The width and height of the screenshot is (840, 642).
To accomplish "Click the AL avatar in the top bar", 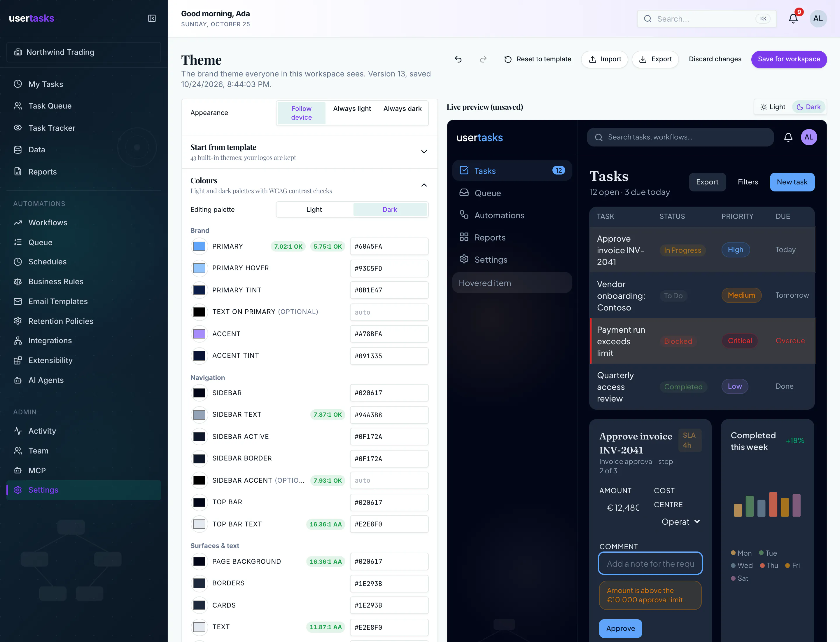I will 818,18.
